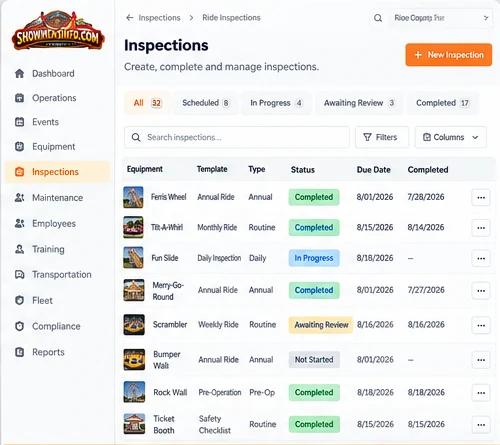Sort by the Equipment column header
Viewport: 500px width, 445px height.
pos(145,169)
